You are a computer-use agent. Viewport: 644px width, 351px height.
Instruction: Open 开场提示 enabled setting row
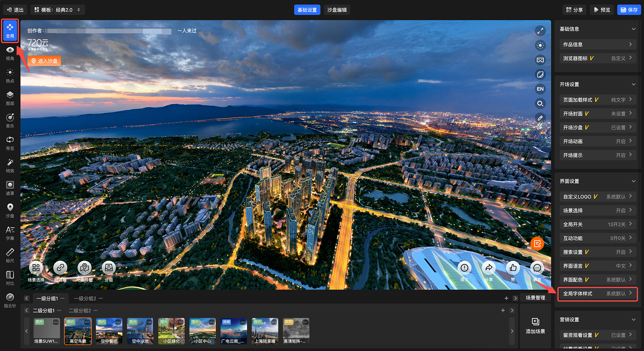pyautogui.click(x=597, y=155)
